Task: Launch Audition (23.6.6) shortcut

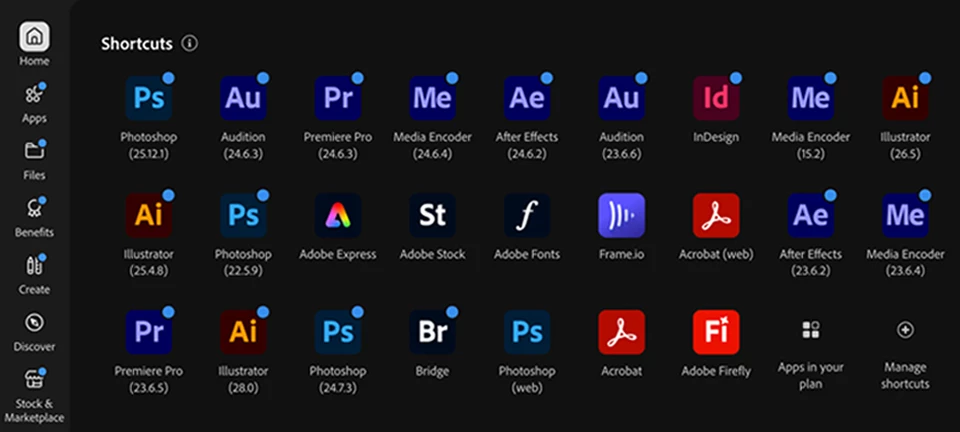Action: 621,99
